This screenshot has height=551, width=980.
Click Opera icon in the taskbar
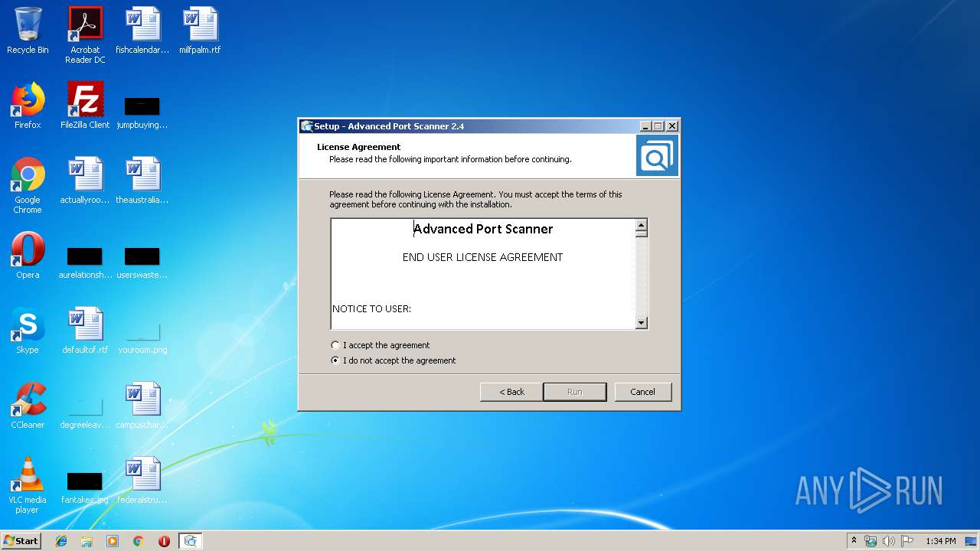click(164, 541)
